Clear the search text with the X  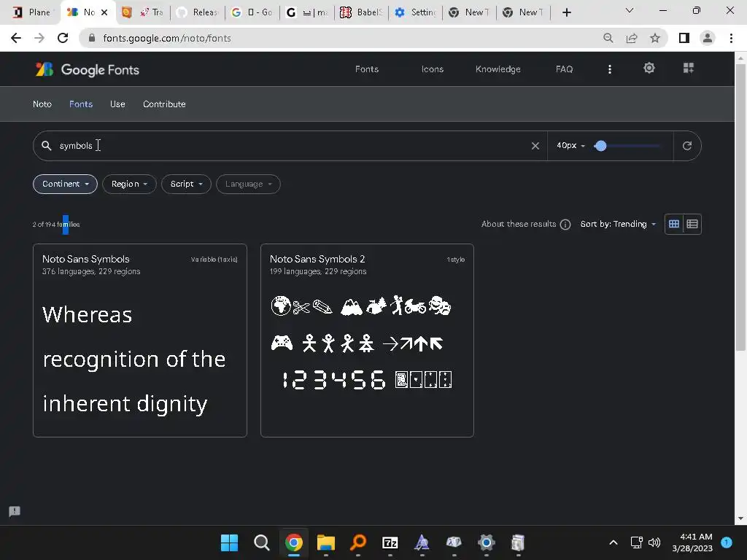(x=535, y=146)
